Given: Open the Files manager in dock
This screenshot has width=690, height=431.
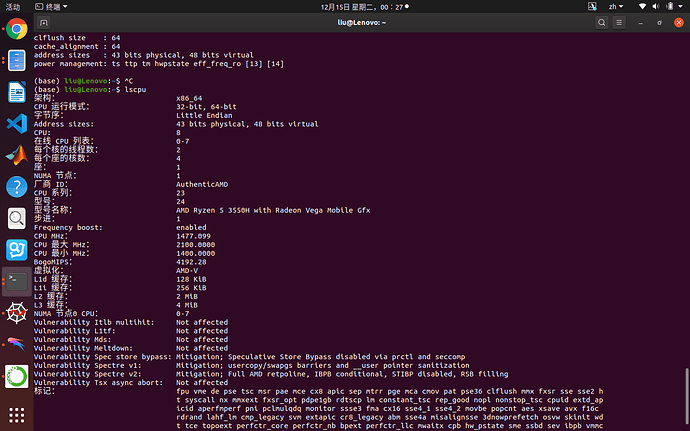Looking at the screenshot, I should click(17, 60).
